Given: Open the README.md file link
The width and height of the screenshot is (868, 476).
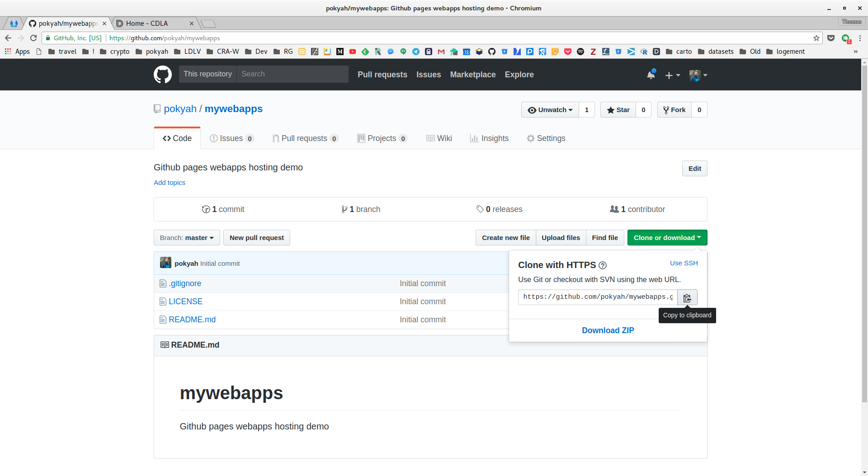Looking at the screenshot, I should (x=192, y=320).
